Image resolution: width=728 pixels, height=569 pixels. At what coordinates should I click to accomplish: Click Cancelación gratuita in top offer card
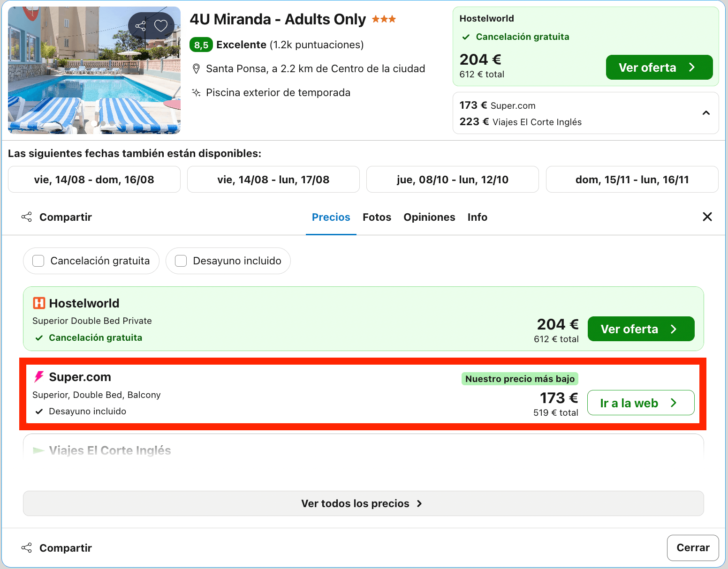click(523, 37)
